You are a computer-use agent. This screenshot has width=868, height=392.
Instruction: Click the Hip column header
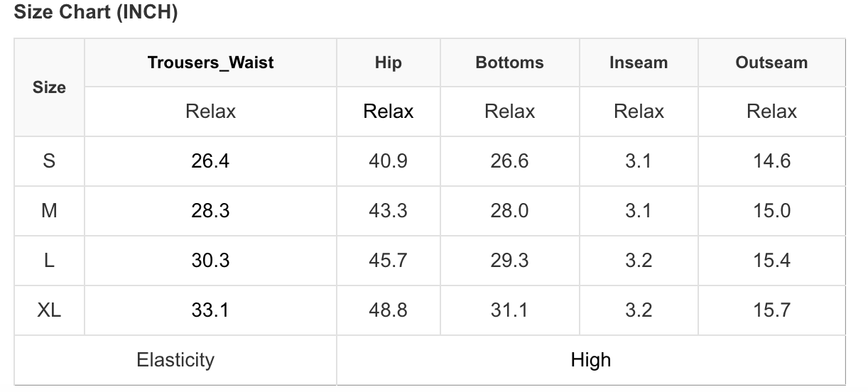point(388,62)
